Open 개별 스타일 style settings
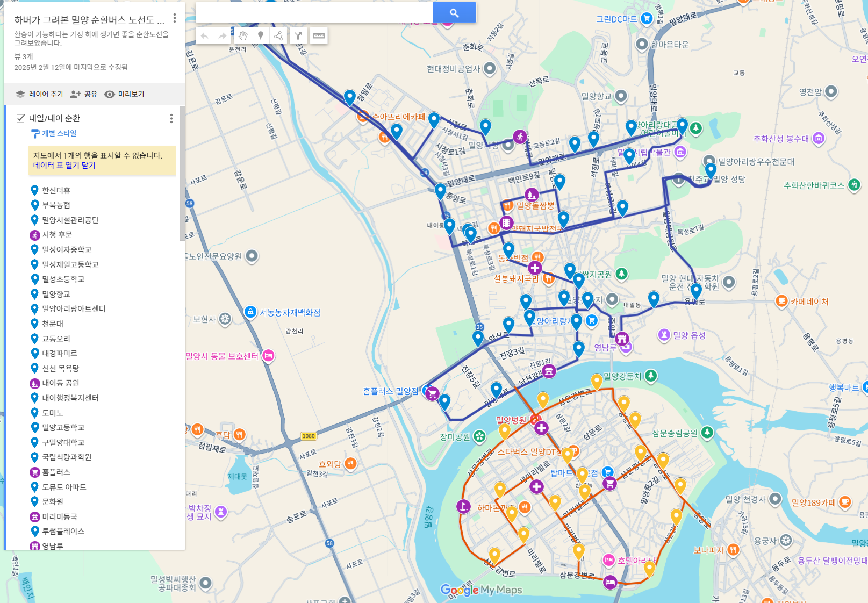 pyautogui.click(x=54, y=133)
